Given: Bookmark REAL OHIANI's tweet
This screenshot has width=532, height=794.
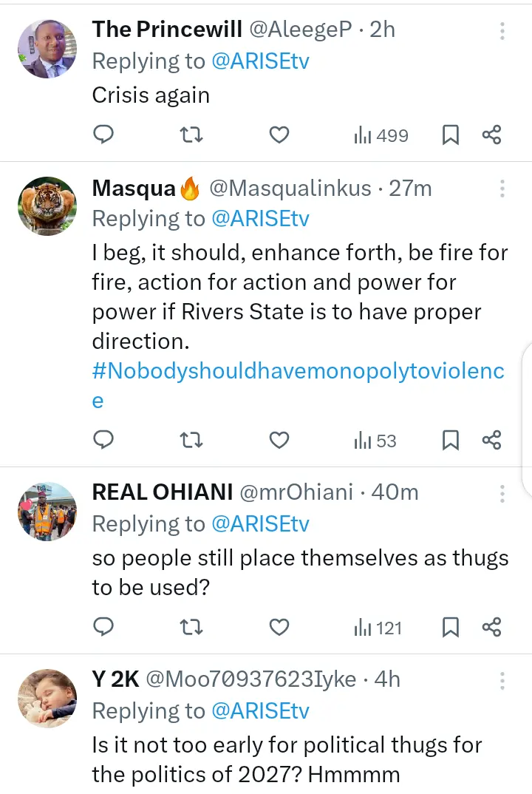Looking at the screenshot, I should point(450,628).
